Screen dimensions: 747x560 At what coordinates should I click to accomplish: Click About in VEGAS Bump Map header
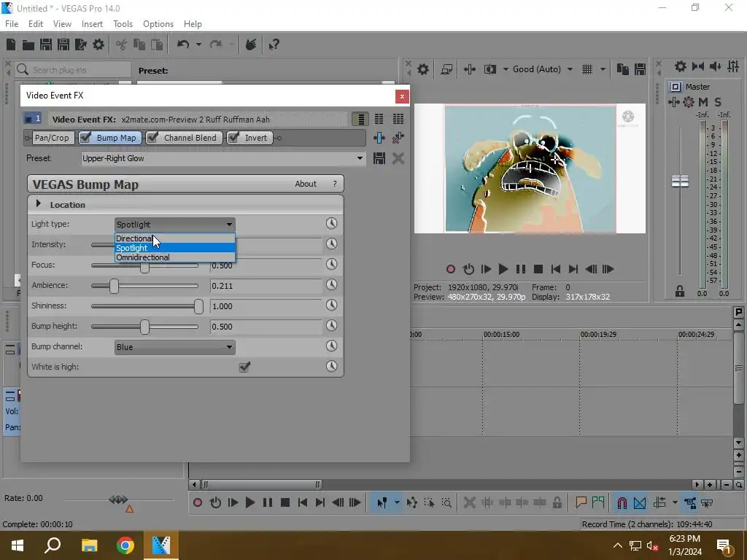pyautogui.click(x=306, y=184)
